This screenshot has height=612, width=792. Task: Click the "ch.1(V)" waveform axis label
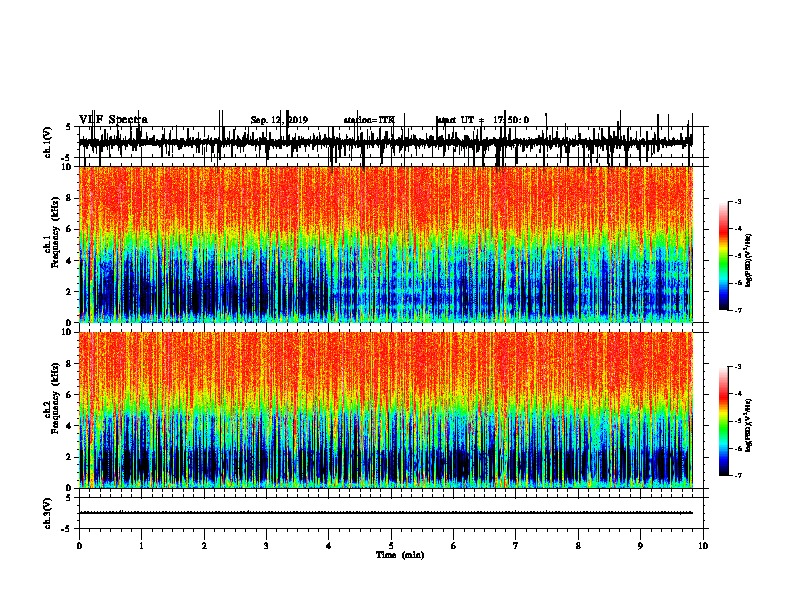(47, 142)
